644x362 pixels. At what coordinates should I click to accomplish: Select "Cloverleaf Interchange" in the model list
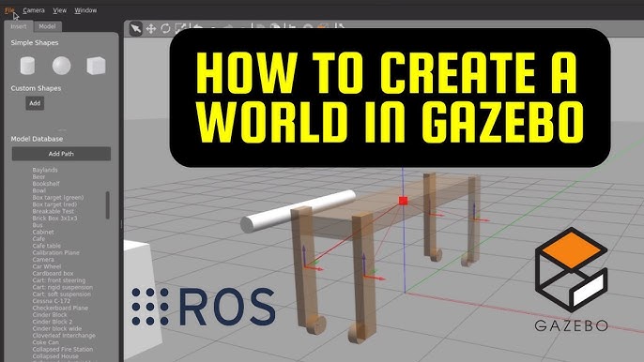(64, 336)
